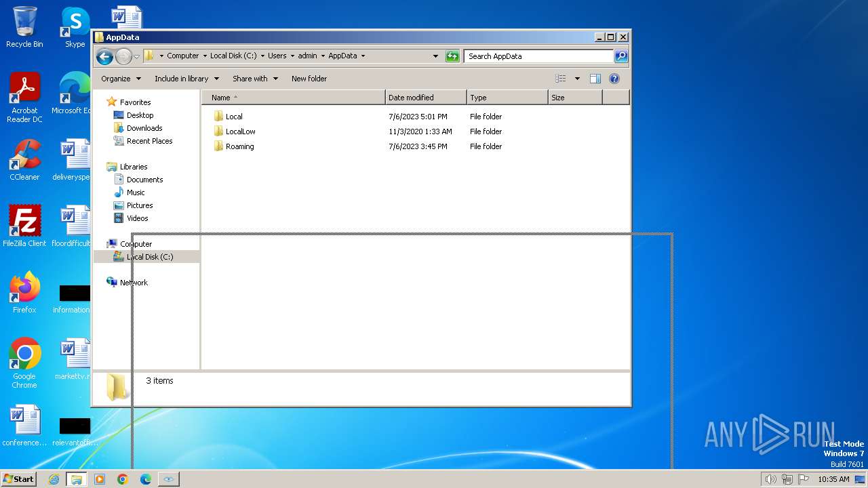Open Firefox desktop shortcut
Viewport: 868px width, 488px height.
click(24, 292)
